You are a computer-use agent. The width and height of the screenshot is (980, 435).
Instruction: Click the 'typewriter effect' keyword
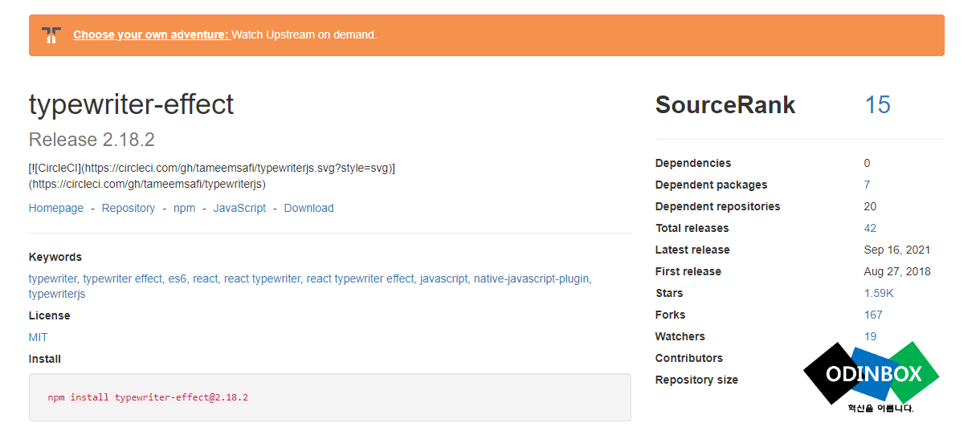click(x=123, y=278)
